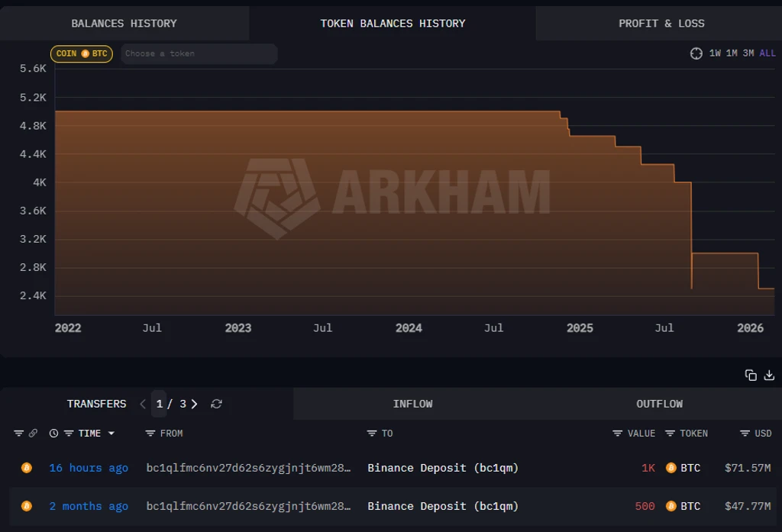Open Binance Deposit in 2 months ago row
The width and height of the screenshot is (782, 532).
coord(443,506)
